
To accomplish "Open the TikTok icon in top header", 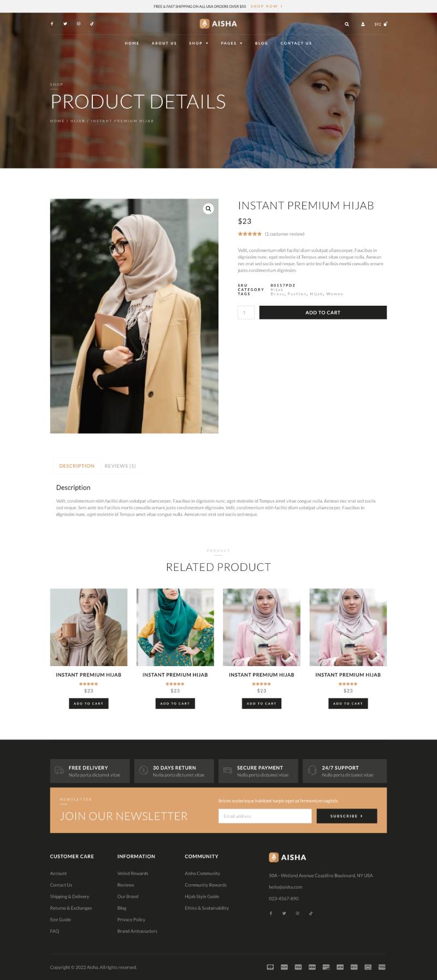I will [92, 24].
